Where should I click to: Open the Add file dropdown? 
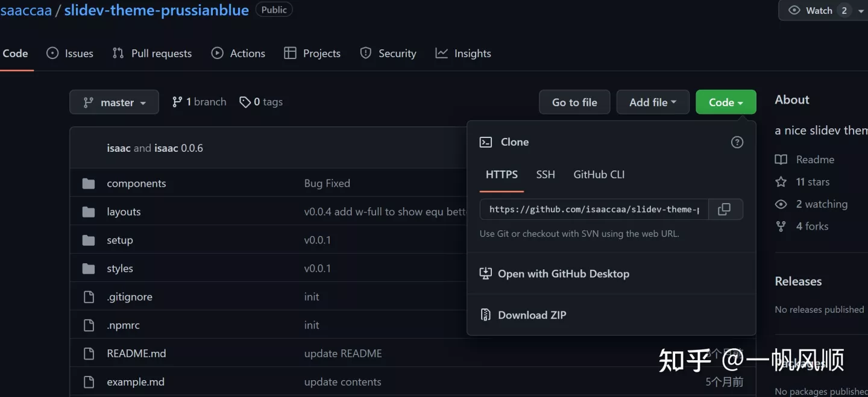tap(653, 102)
